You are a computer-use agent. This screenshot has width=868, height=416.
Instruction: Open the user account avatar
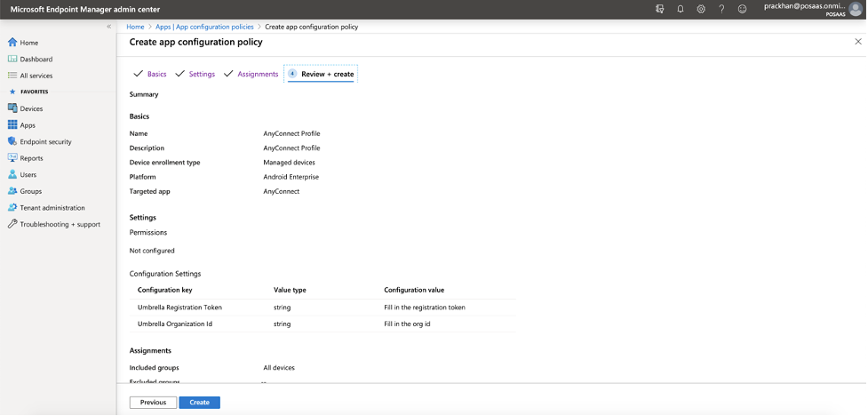856,9
